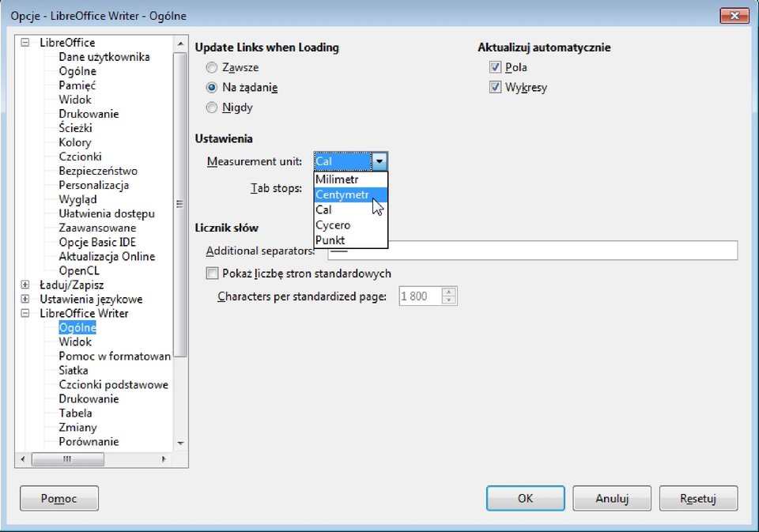Click tree vertical scrollbar down arrow
The height and width of the screenshot is (532, 759).
click(180, 443)
